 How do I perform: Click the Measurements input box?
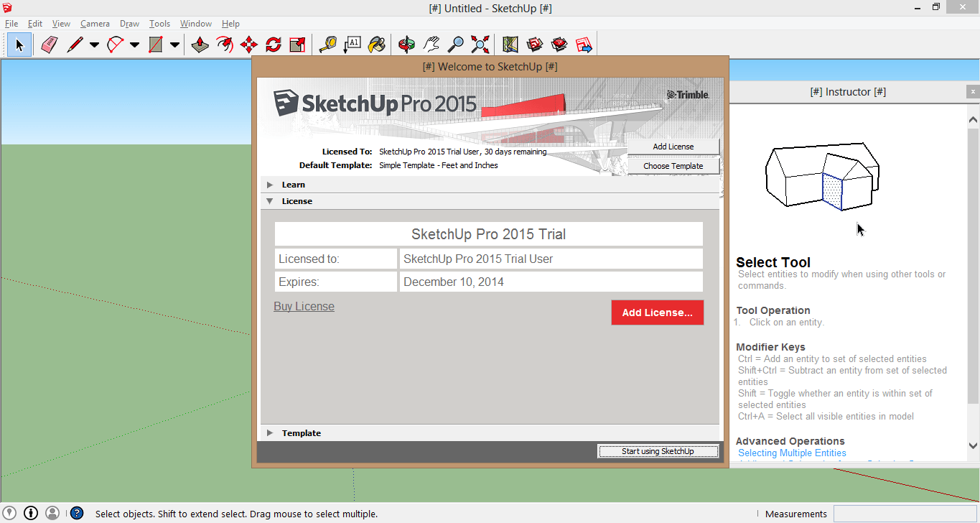(x=905, y=514)
